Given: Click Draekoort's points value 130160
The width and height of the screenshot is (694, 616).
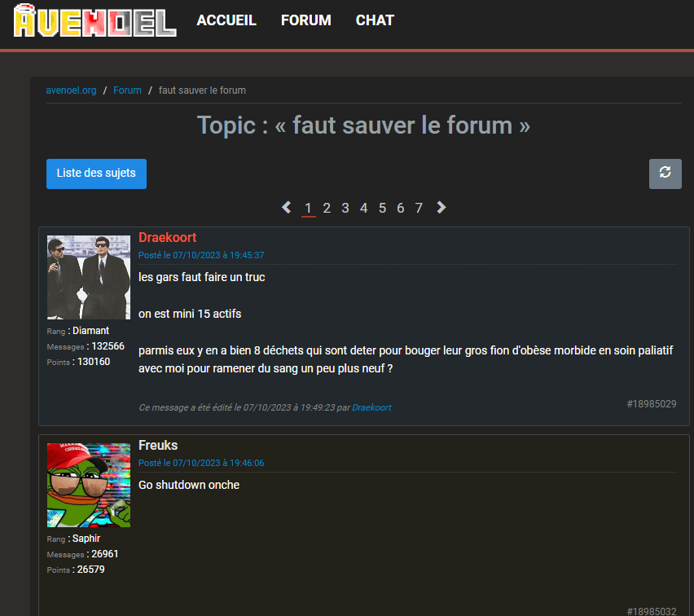Looking at the screenshot, I should click(94, 362).
